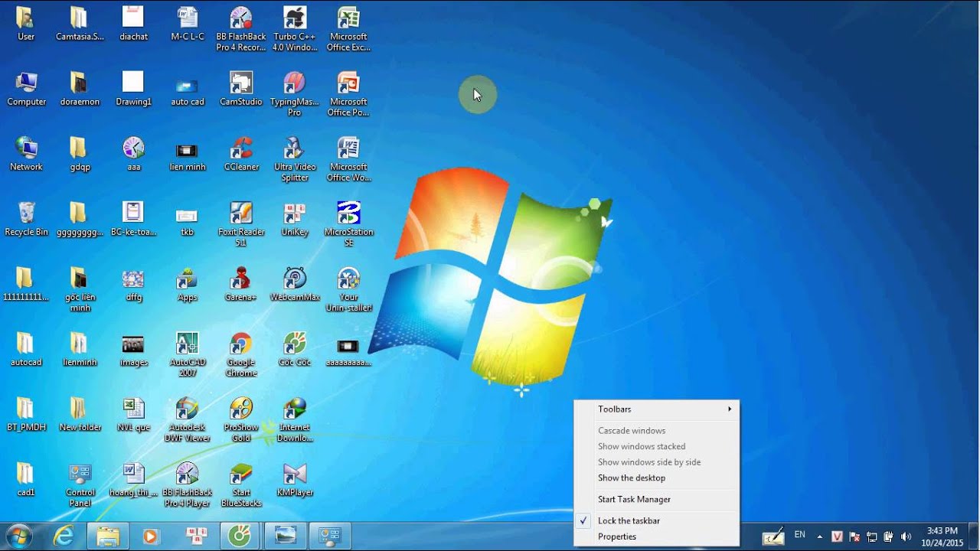Open the Drawing1 file icon
The image size is (980, 551).
coord(134,90)
